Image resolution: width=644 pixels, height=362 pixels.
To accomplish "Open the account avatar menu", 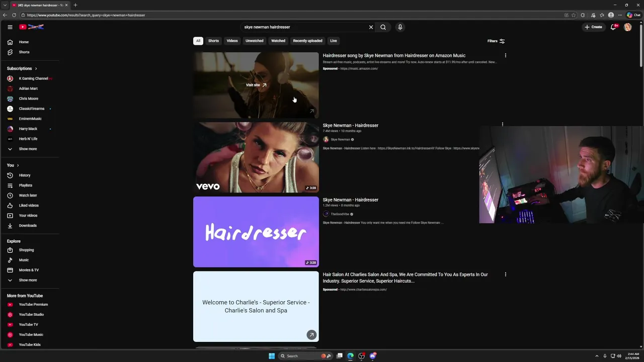I will pos(627,27).
